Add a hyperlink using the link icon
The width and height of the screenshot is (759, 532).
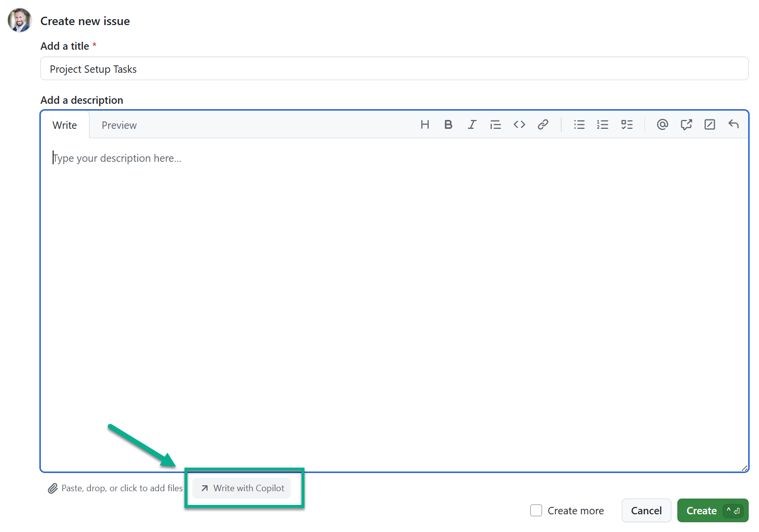point(543,124)
